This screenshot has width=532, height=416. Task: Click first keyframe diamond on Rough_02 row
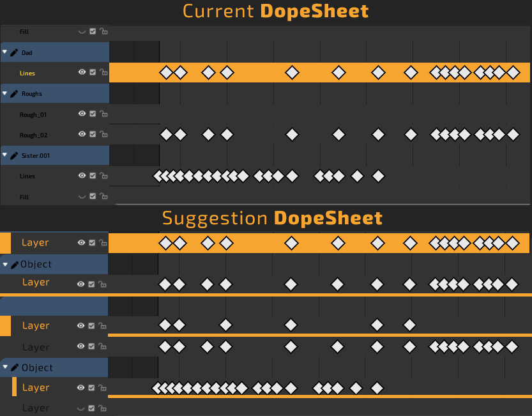(x=166, y=134)
